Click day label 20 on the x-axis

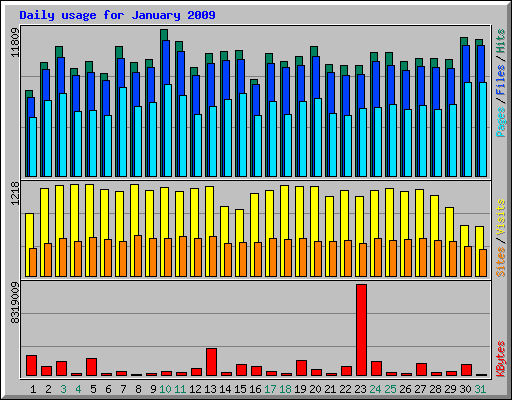pos(315,389)
